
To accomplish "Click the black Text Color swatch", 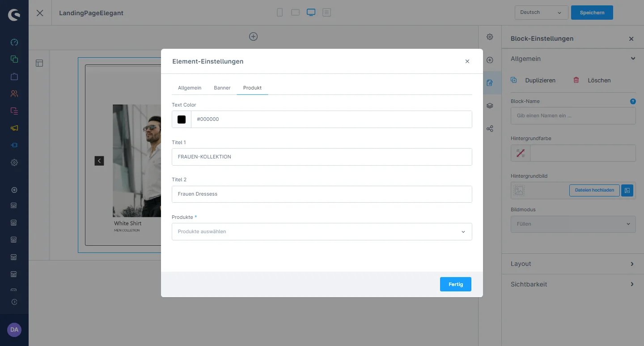I will (182, 120).
